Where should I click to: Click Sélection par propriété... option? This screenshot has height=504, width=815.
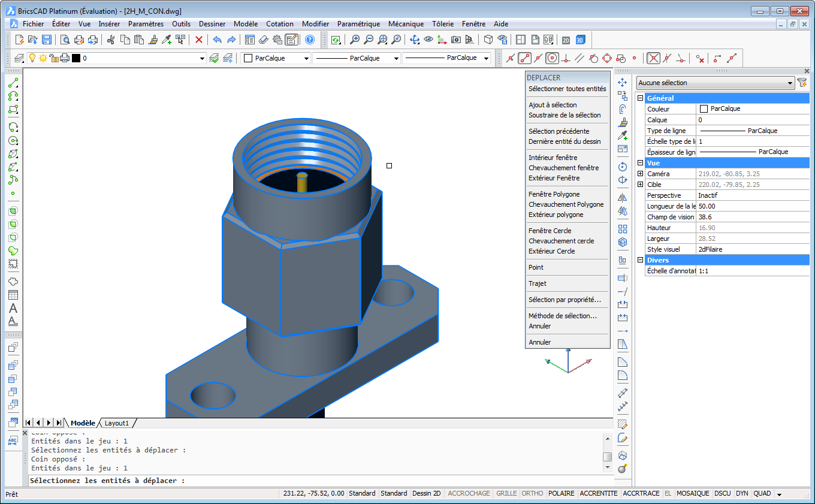pyautogui.click(x=565, y=300)
